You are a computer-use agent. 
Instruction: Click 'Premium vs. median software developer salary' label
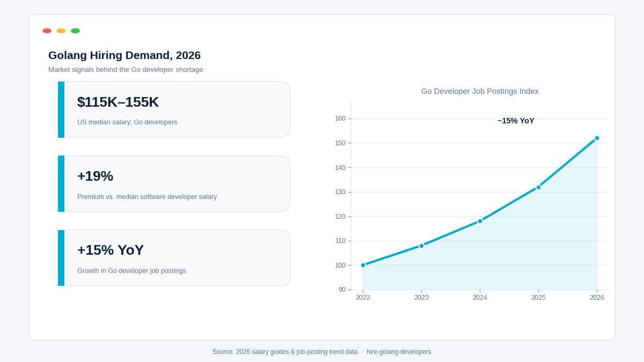[147, 197]
